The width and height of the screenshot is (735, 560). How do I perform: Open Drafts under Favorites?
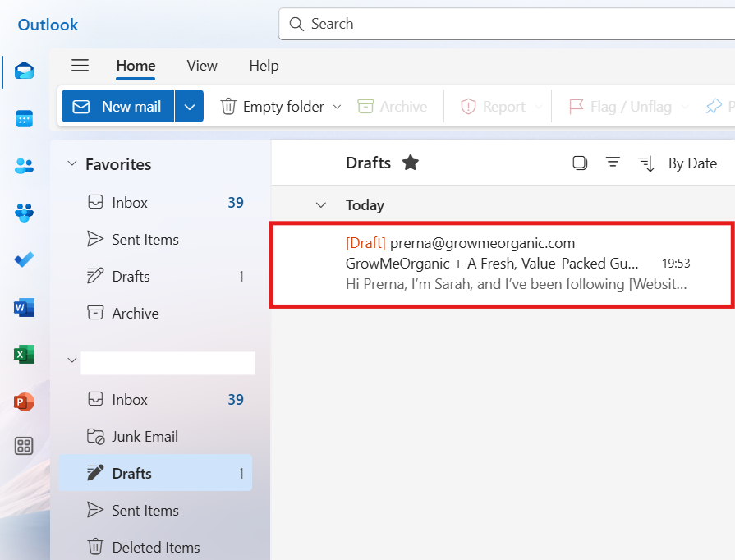(155, 277)
